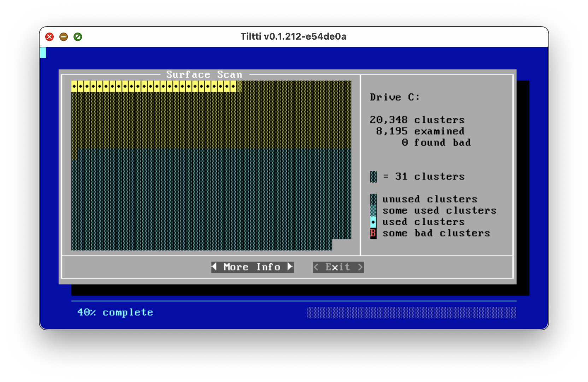Click the Tiltti window title text

[293, 37]
